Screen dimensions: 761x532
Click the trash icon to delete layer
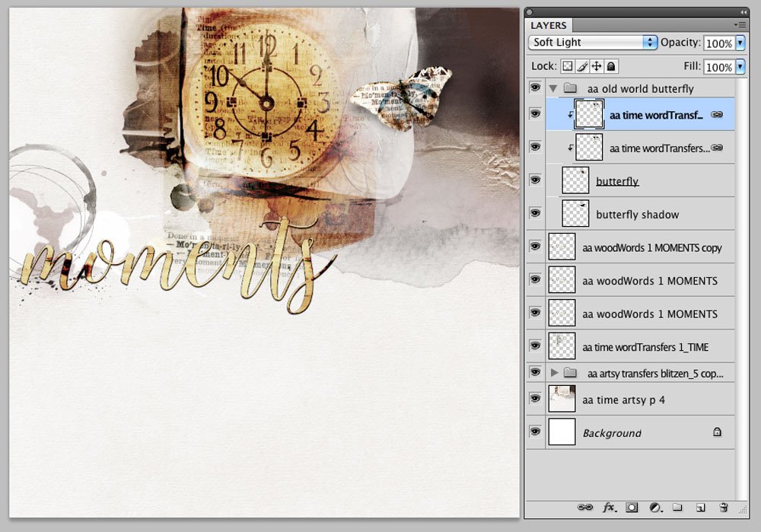[x=723, y=507]
